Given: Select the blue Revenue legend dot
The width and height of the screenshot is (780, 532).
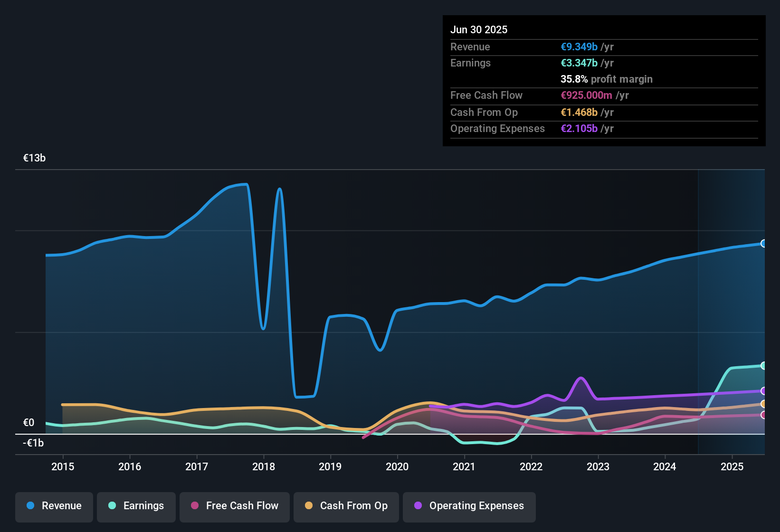Looking at the screenshot, I should click(x=30, y=506).
